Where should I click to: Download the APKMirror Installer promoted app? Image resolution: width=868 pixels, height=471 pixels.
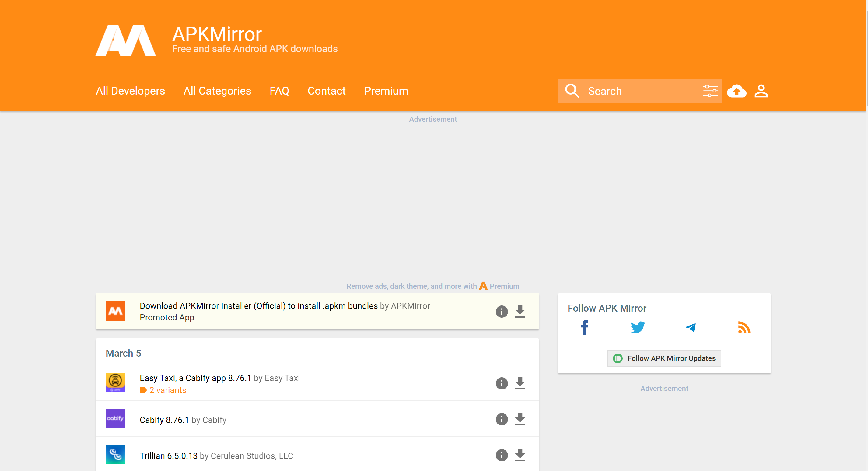(520, 311)
